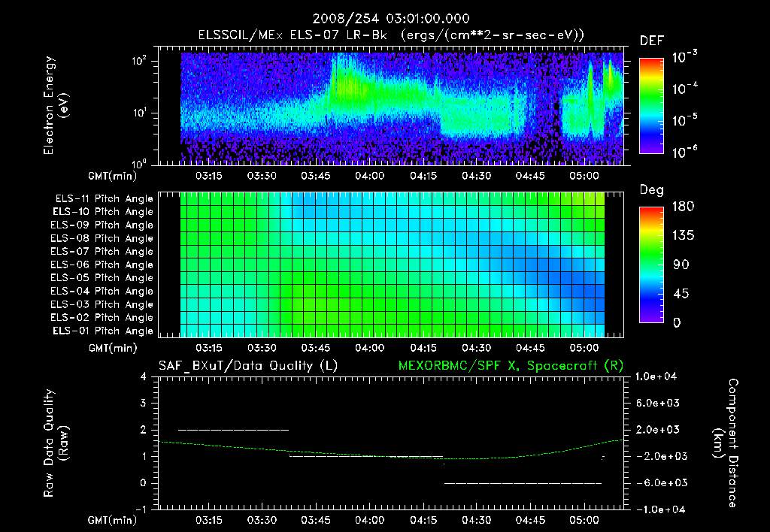Click the green dotted spacecraft SPF X curve
The height and width of the screenshot is (532, 770).
pos(393,456)
